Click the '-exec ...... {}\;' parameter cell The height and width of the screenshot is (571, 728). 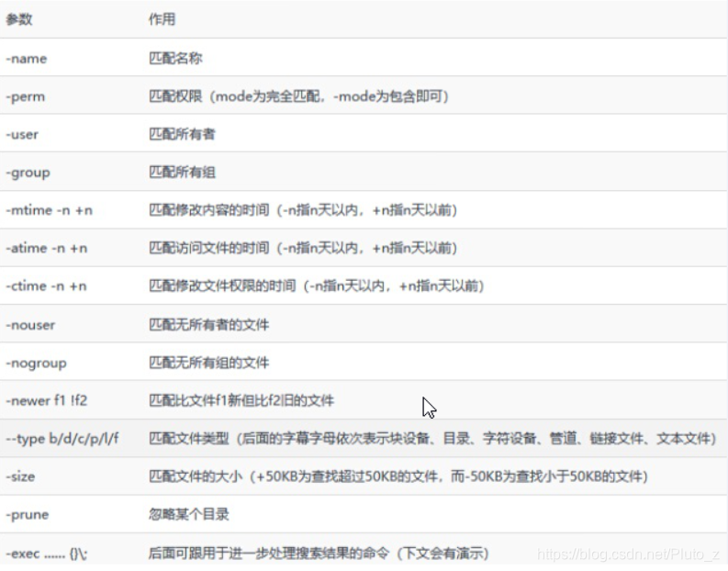pyautogui.click(x=47, y=554)
